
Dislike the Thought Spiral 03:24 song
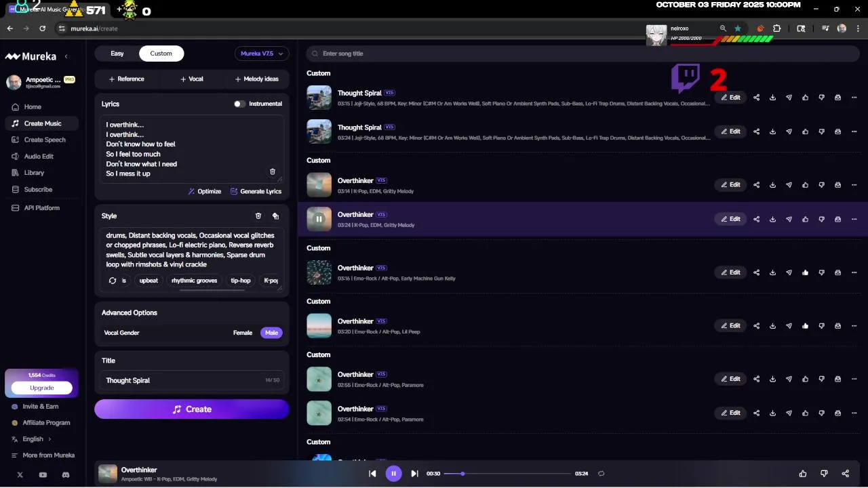point(821,131)
